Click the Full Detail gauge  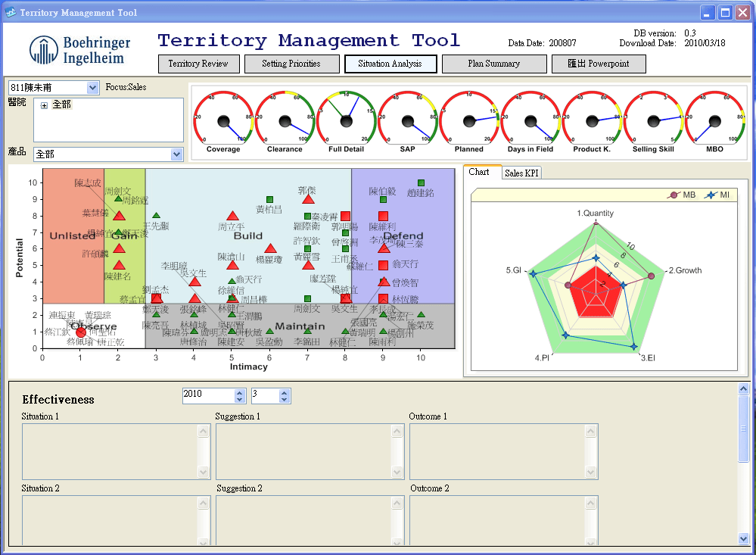pyautogui.click(x=346, y=120)
